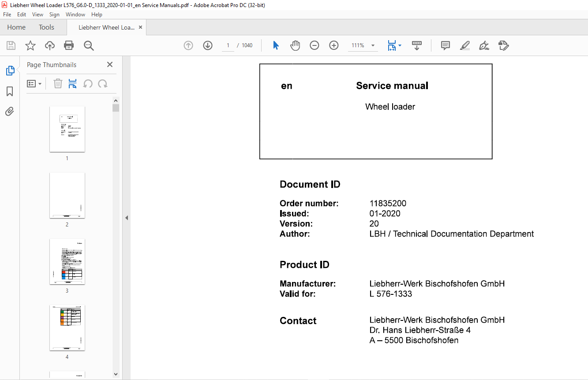
Task: Add document to favorites with star icon
Action: tap(30, 45)
